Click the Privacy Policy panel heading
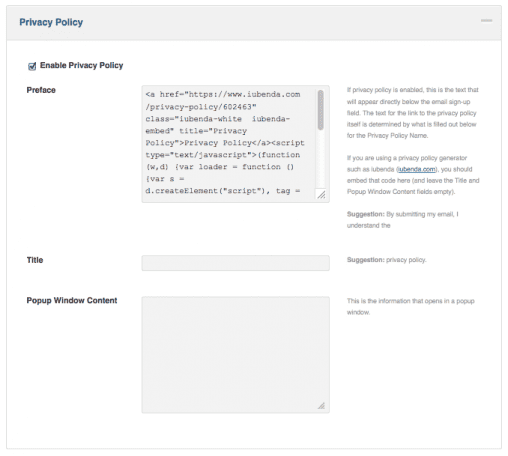The height and width of the screenshot is (456, 508). pos(51,22)
